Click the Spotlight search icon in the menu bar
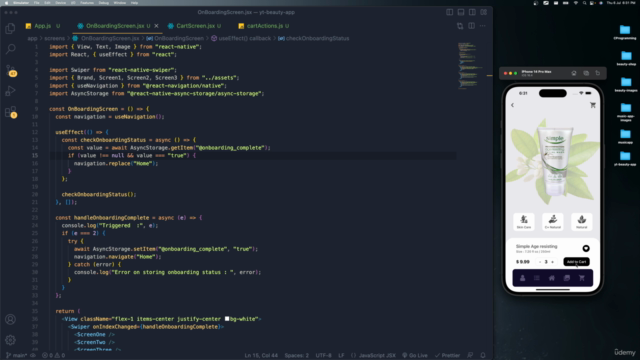The height and width of the screenshot is (360, 640). [584, 3]
